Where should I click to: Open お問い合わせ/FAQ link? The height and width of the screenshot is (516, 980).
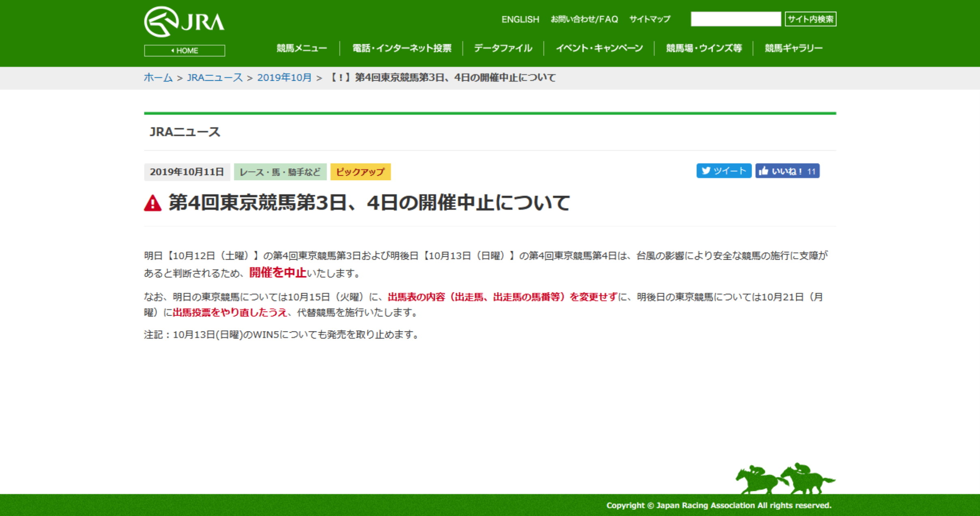click(x=584, y=19)
